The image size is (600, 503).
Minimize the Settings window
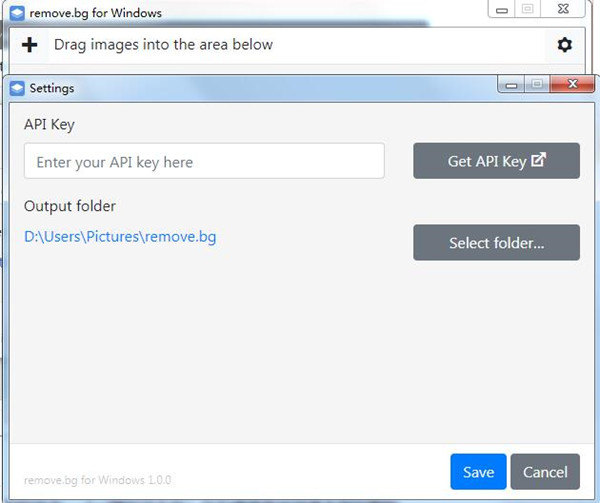point(511,85)
